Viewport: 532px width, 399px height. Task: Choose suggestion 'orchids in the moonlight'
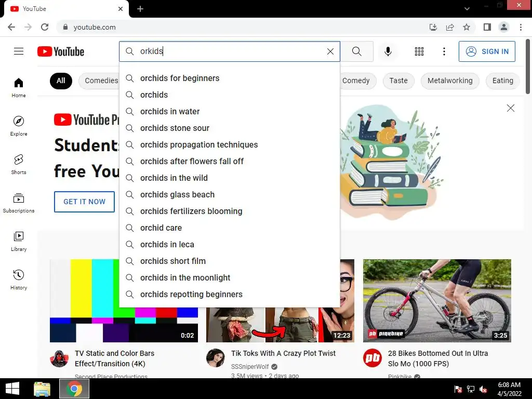click(x=230, y=277)
